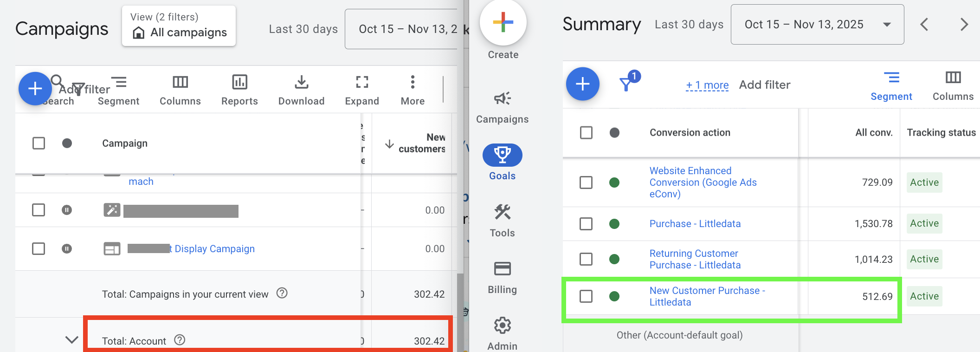Click the blue plus button in Campaigns

tap(35, 88)
